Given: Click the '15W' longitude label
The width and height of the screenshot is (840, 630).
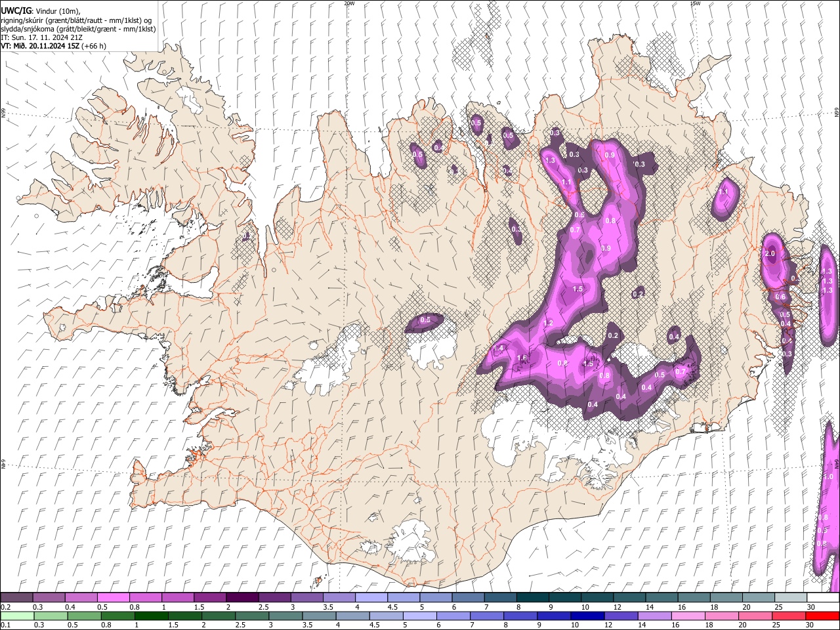Looking at the screenshot, I should point(695,3).
